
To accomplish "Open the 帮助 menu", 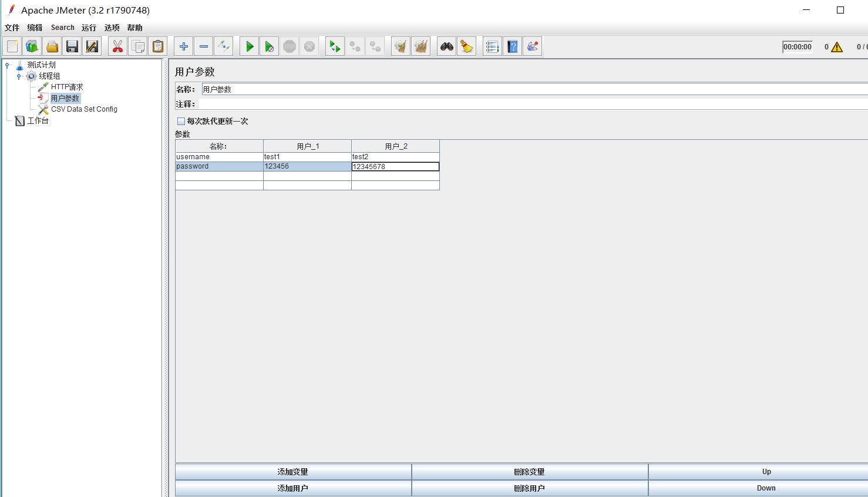I will click(134, 28).
